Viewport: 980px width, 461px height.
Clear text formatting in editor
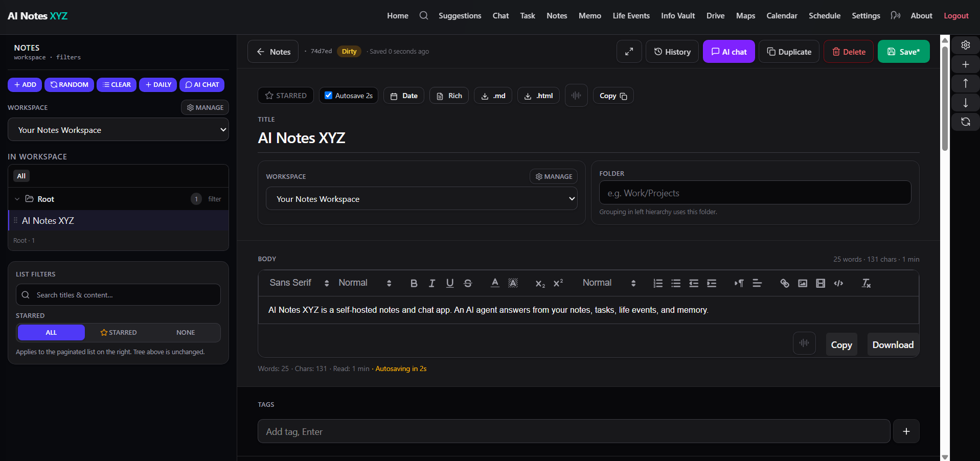tap(866, 283)
